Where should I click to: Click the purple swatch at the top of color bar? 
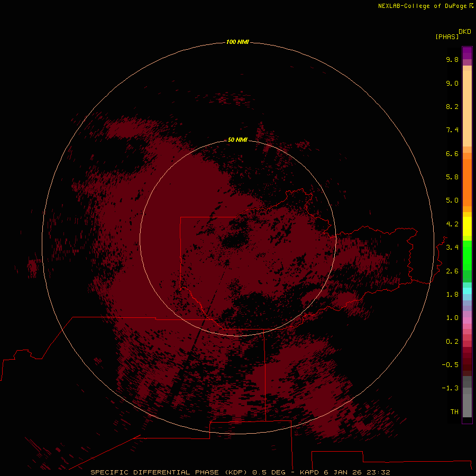point(467,53)
